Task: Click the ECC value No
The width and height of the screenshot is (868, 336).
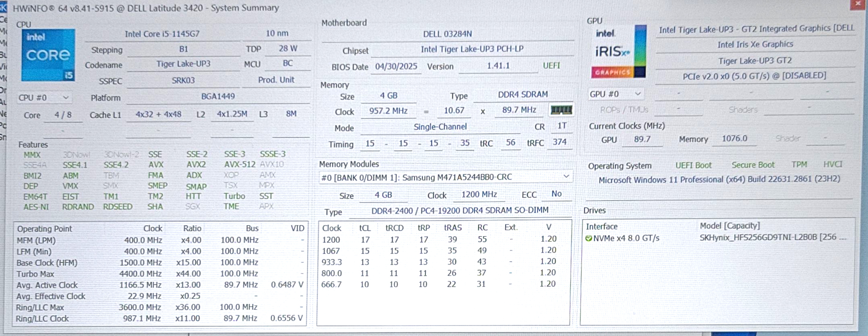Action: point(556,194)
